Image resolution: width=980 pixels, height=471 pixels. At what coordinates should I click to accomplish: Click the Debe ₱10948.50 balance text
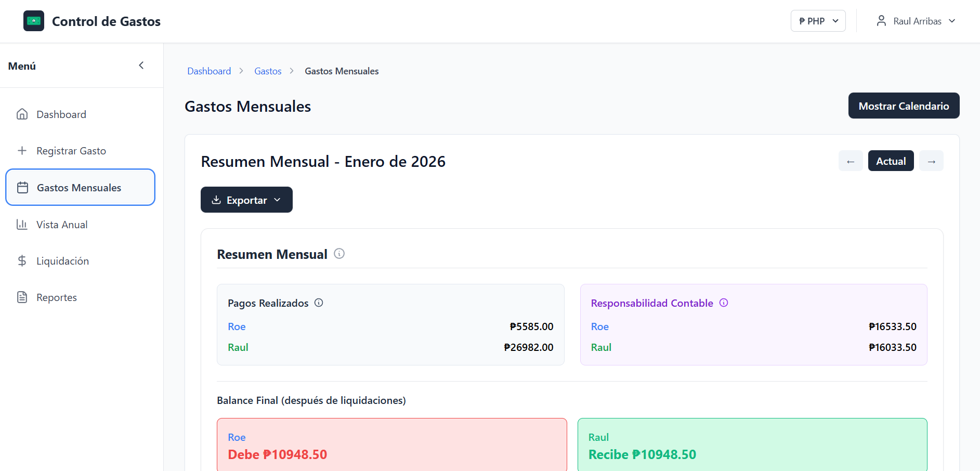tap(278, 454)
